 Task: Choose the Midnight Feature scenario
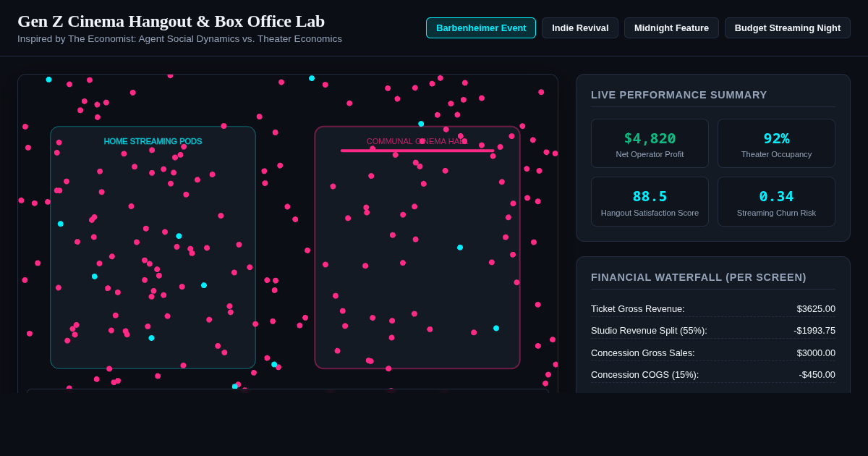671,28
